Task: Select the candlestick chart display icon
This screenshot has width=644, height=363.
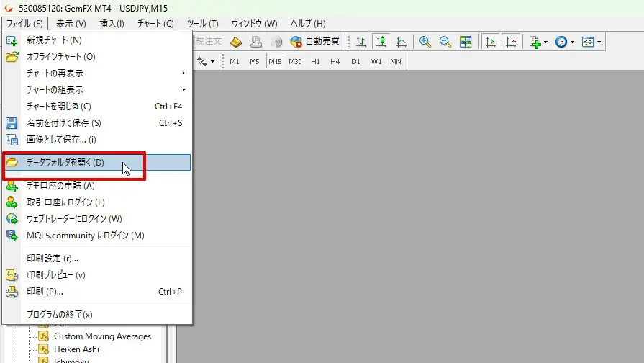Action: pyautogui.click(x=381, y=42)
